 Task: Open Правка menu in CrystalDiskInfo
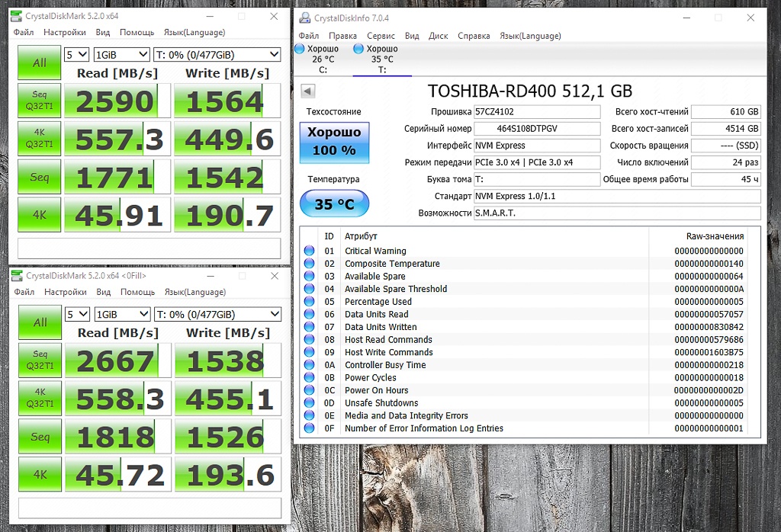coord(342,36)
